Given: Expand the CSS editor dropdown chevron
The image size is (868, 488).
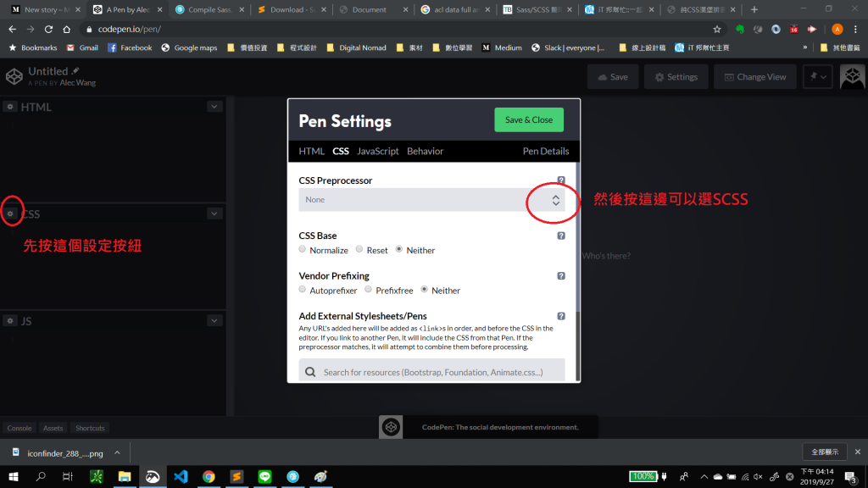Looking at the screenshot, I should tap(214, 213).
